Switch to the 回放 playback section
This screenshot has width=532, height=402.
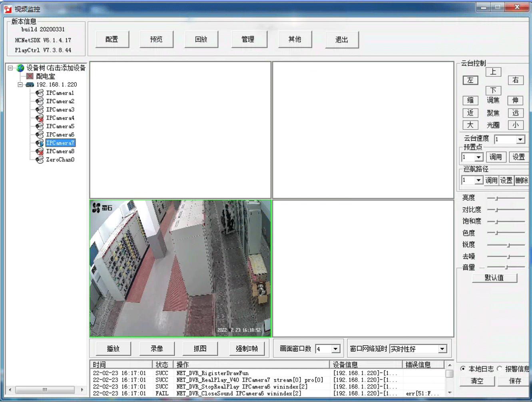click(201, 40)
